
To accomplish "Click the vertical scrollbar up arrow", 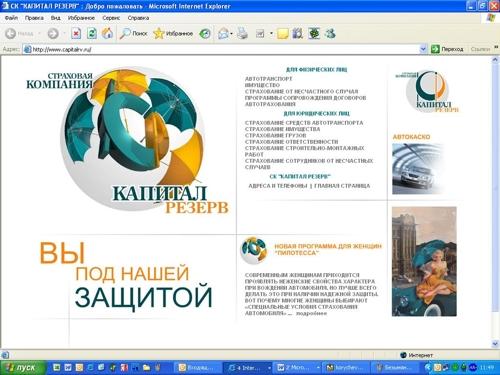I will (x=495, y=60).
